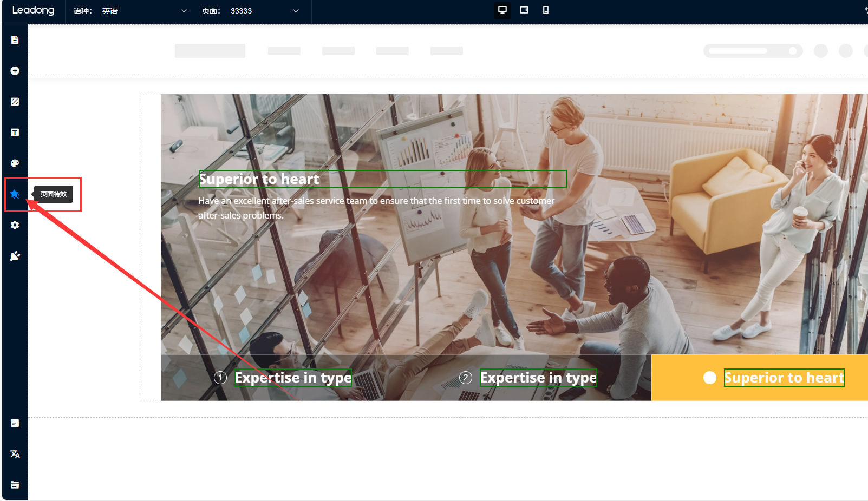Click the diagonal-striped square sidebar icon
This screenshot has width=868, height=501.
[x=15, y=102]
